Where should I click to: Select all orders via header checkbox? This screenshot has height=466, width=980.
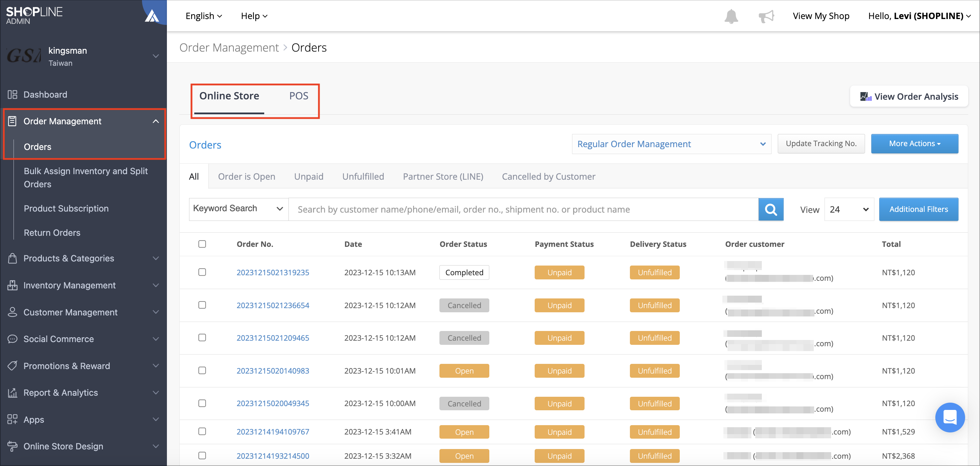[202, 244]
